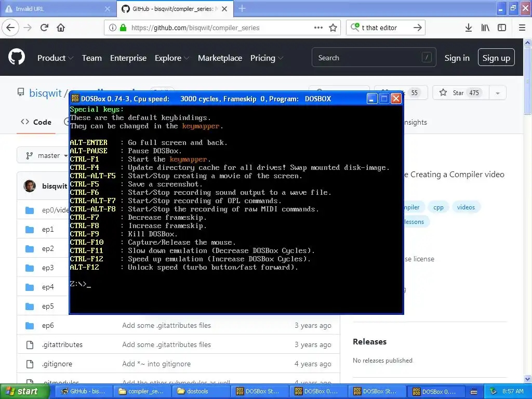
Task: Go back with the browser back arrow
Action: coord(10,28)
